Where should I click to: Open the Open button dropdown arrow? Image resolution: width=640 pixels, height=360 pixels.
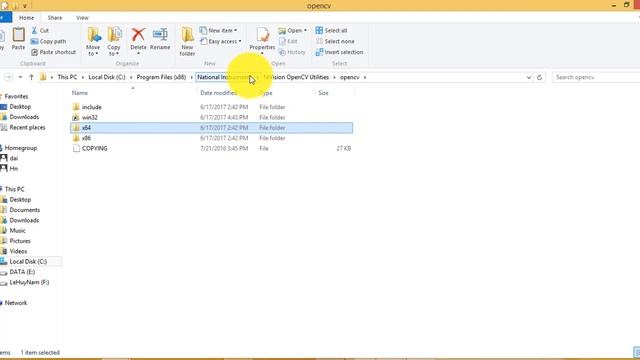click(x=305, y=31)
